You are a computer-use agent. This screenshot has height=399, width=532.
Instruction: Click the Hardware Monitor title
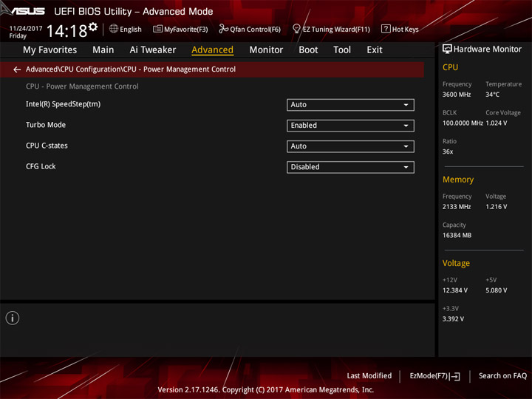(x=487, y=50)
